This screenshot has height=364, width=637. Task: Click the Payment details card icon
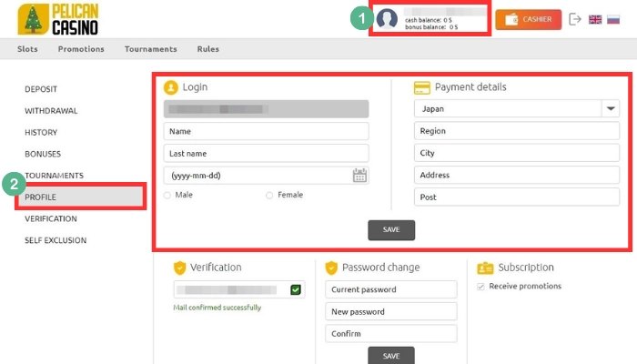421,87
